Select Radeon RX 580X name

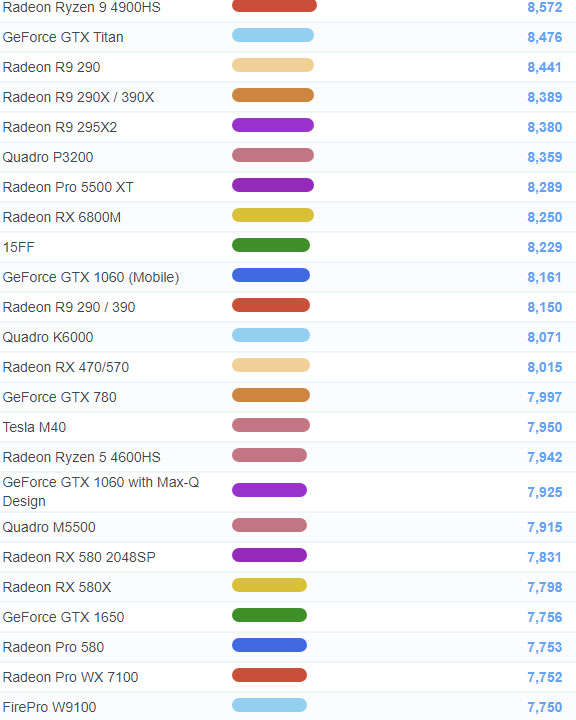(x=56, y=587)
